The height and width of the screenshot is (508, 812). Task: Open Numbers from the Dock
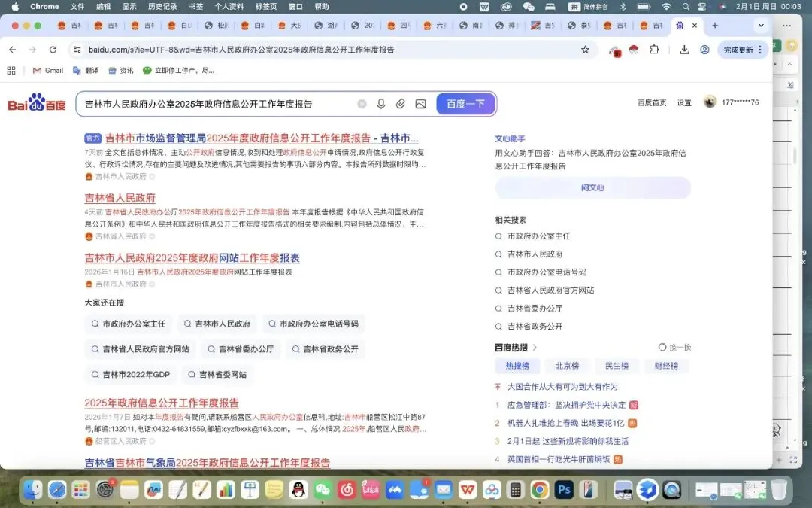click(x=226, y=489)
